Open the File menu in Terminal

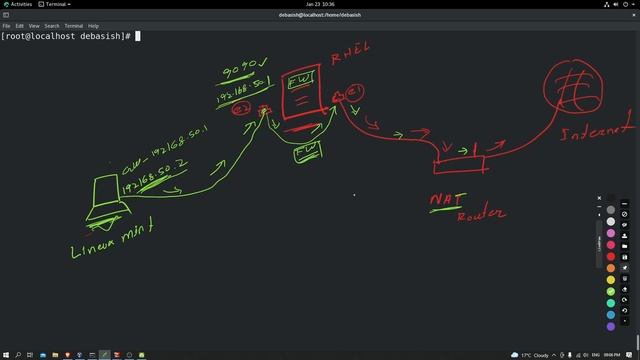pos(6,26)
